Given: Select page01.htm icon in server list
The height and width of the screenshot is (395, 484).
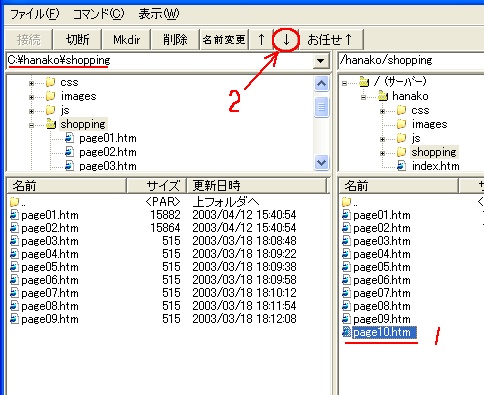Looking at the screenshot, I should click(x=346, y=215).
